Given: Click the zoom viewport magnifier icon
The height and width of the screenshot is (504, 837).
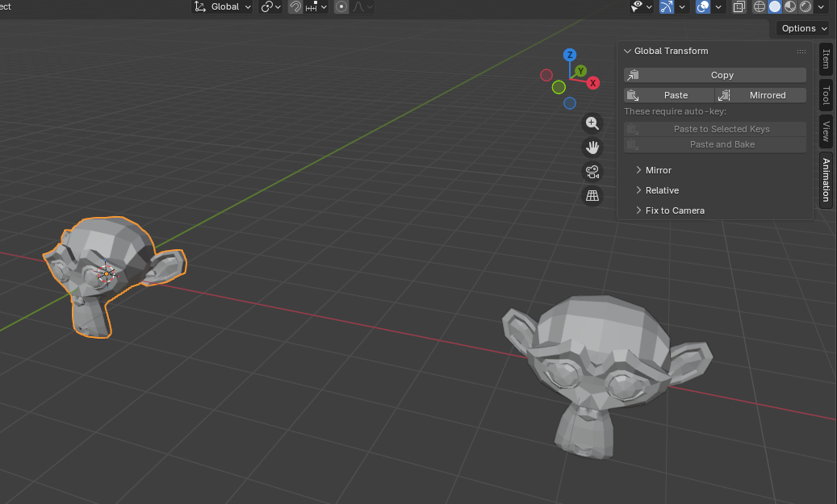Looking at the screenshot, I should pos(592,123).
